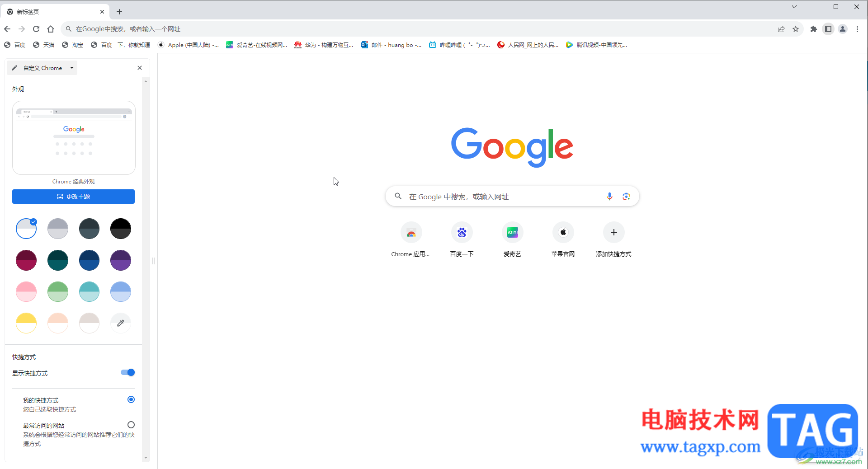
Task: Choose the black theme swatch
Action: [121, 229]
